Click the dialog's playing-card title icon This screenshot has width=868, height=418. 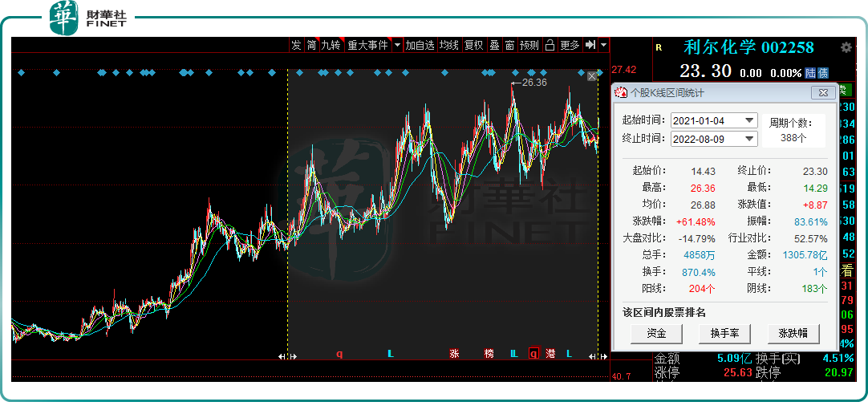(622, 92)
